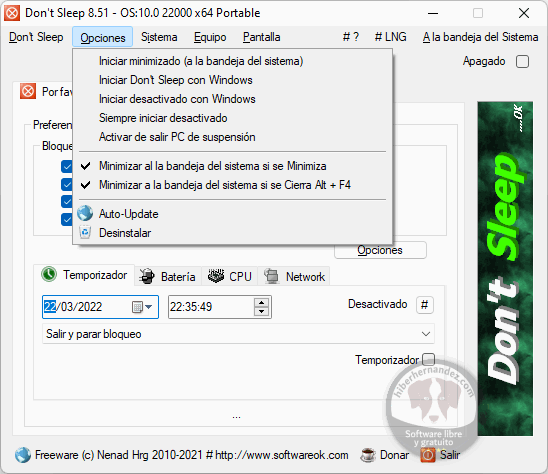Click the Donar coffee cup icon
The width and height of the screenshot is (548, 474).
[368, 455]
